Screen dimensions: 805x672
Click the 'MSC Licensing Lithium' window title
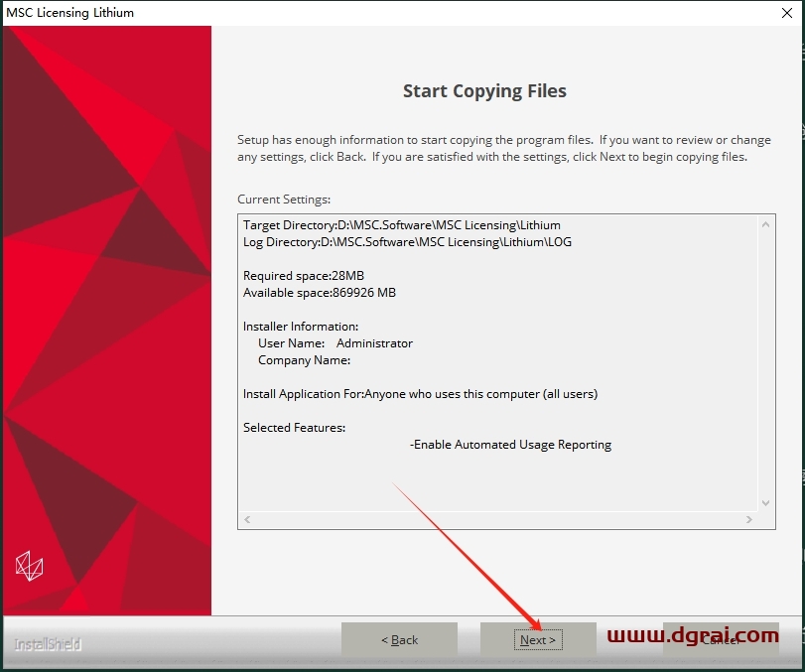pyautogui.click(x=69, y=13)
